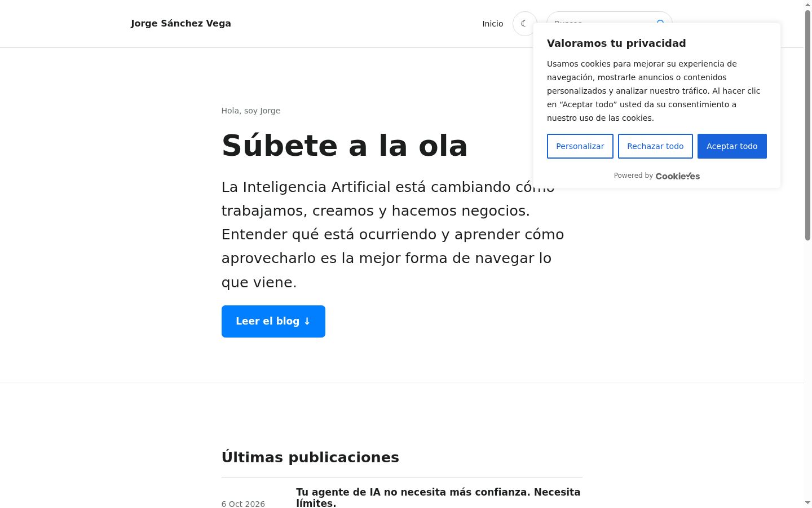Click the scrollbar up arrow
This screenshot has height=508, width=812.
[807, 5]
